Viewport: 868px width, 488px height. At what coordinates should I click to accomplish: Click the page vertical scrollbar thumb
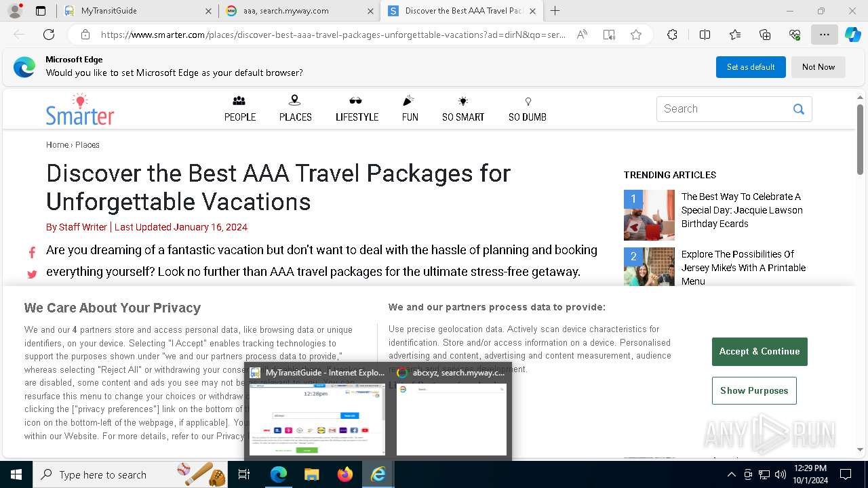click(860, 139)
